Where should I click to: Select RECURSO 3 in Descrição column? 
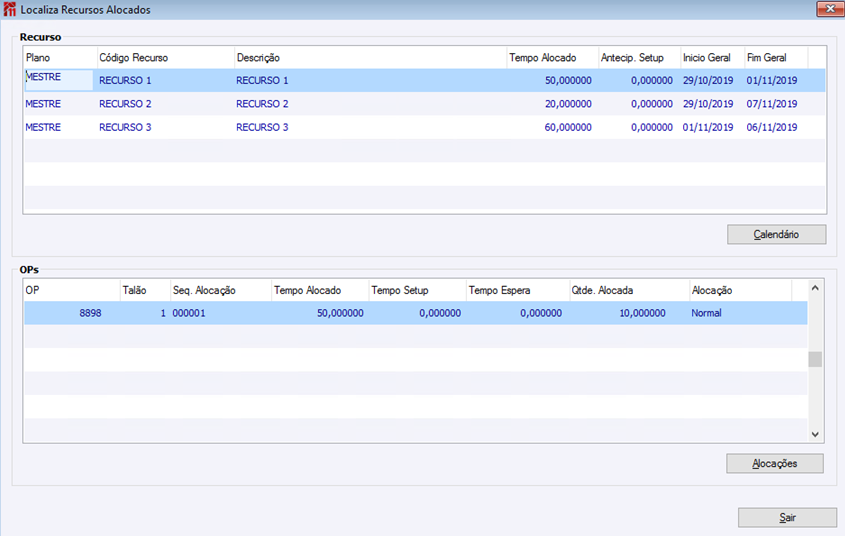point(262,127)
